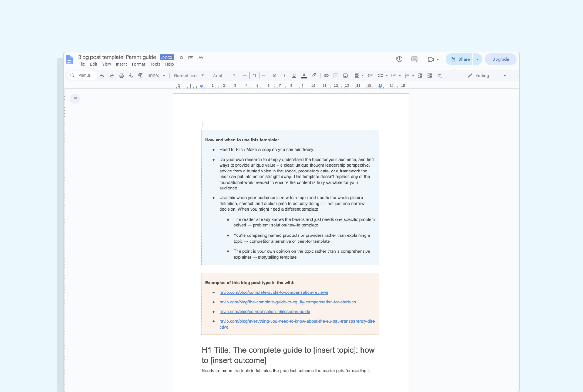Create a numbered list
This screenshot has width=583, height=392.
[407, 76]
